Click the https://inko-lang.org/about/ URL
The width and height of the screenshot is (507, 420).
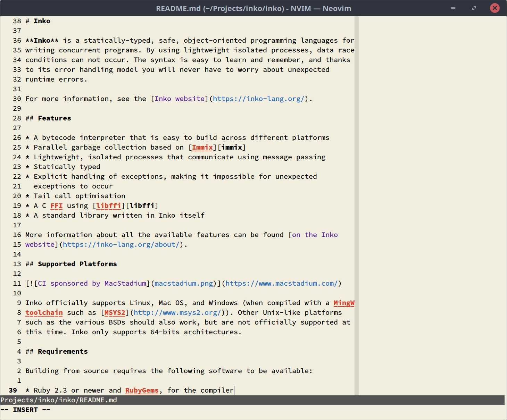tap(121, 244)
